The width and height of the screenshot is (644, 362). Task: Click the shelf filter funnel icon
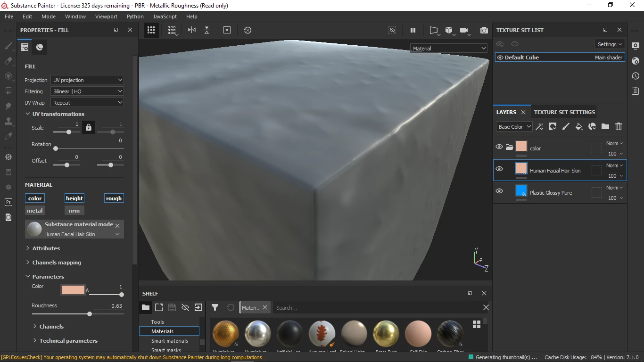[x=215, y=307]
